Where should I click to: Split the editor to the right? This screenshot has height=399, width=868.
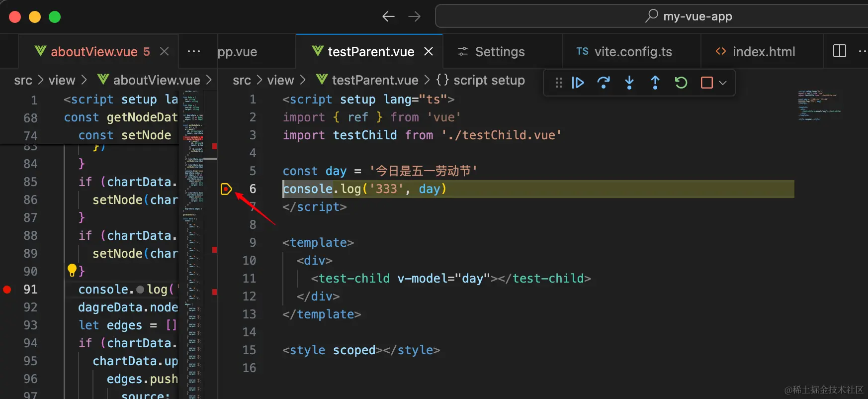(840, 51)
